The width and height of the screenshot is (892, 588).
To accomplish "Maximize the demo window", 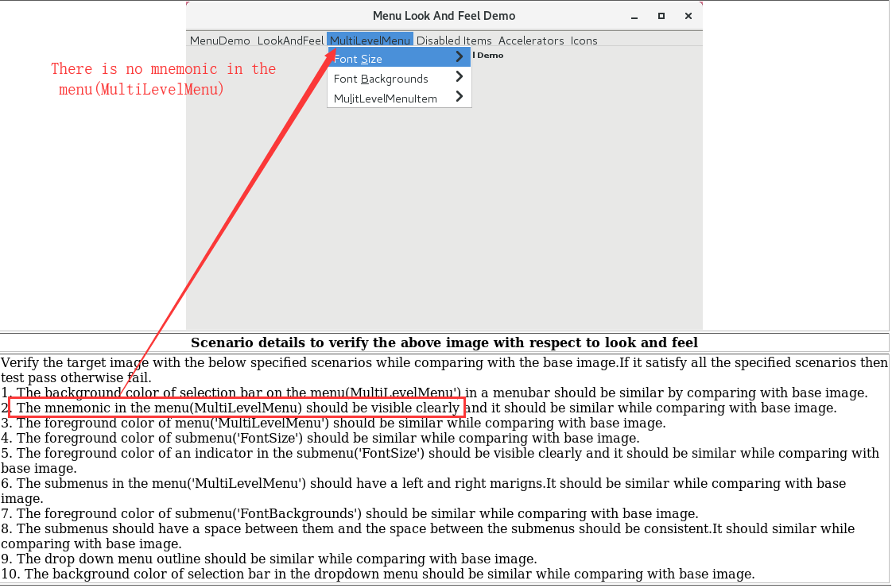I will [x=661, y=16].
